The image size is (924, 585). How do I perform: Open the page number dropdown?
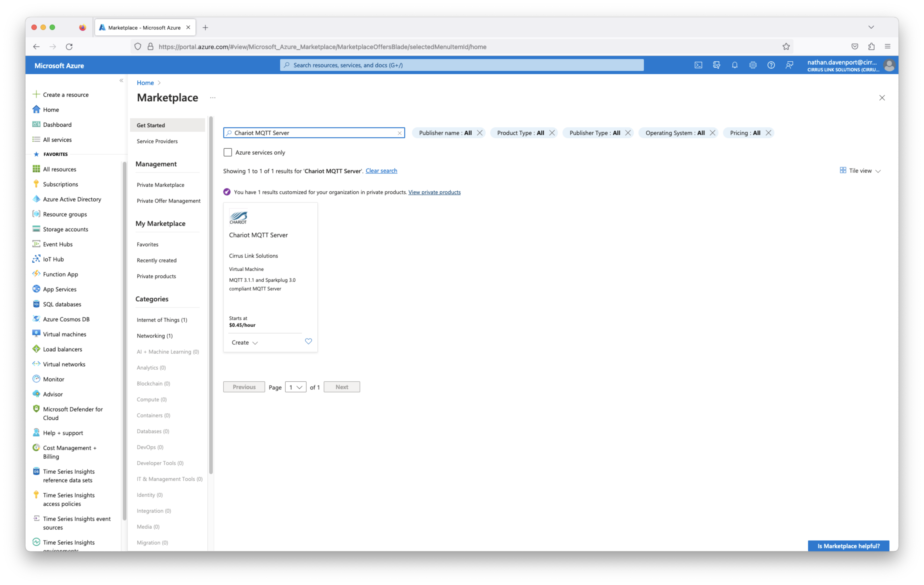296,387
